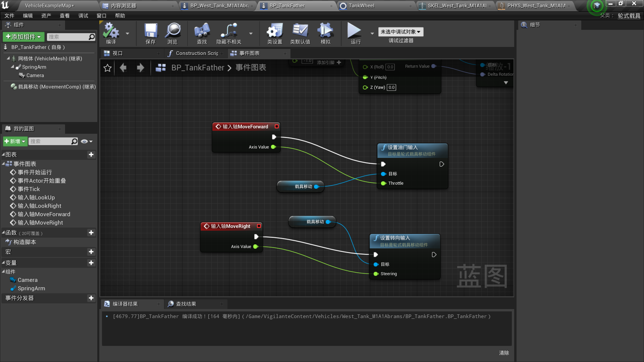Screen dimensions: 644x362
Task: Open the debug object filter dropdown
Action: [x=400, y=32]
